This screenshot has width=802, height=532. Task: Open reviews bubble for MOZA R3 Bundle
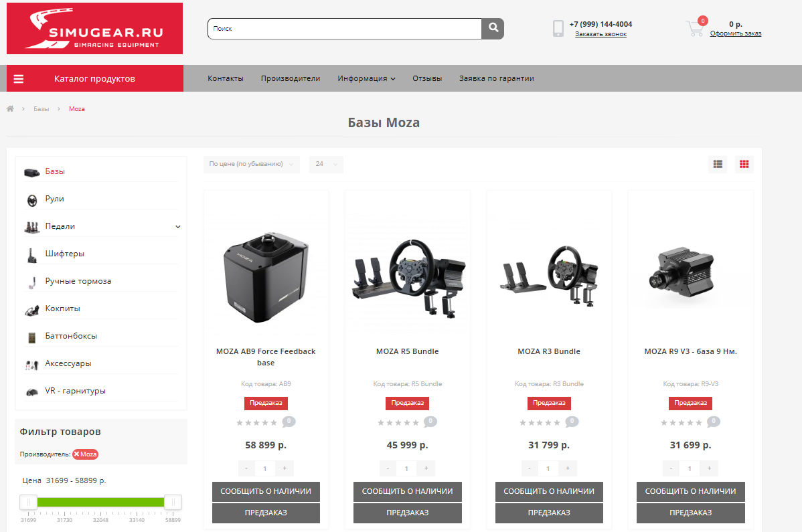click(x=572, y=422)
